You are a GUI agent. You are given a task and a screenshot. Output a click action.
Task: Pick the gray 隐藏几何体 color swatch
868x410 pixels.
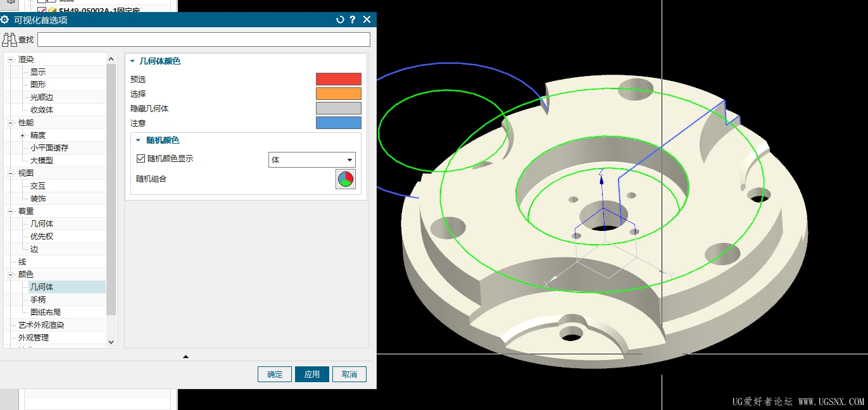(339, 108)
